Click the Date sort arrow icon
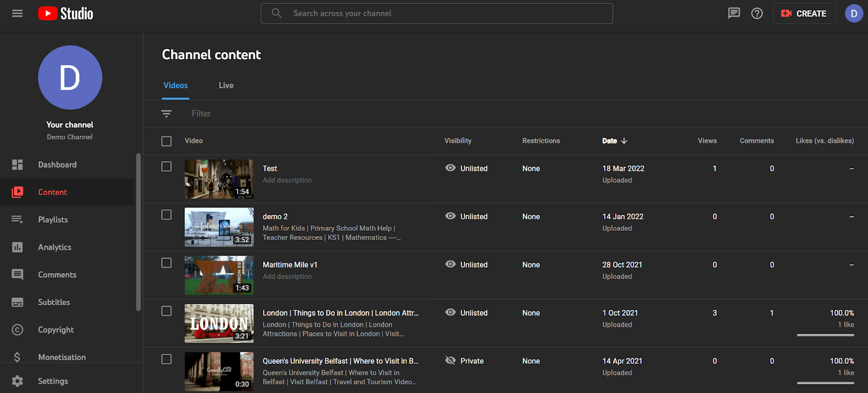The height and width of the screenshot is (393, 868). pyautogui.click(x=624, y=141)
